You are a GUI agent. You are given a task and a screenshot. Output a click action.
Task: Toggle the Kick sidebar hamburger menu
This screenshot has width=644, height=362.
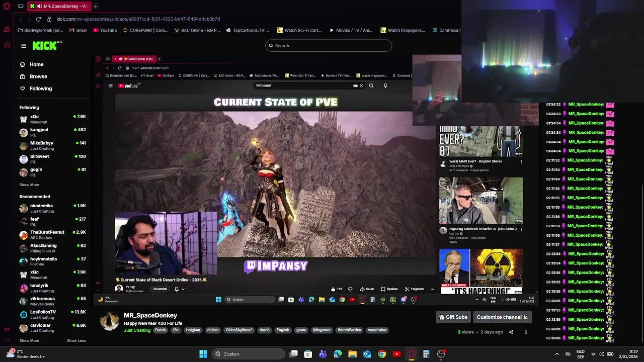[x=24, y=46]
